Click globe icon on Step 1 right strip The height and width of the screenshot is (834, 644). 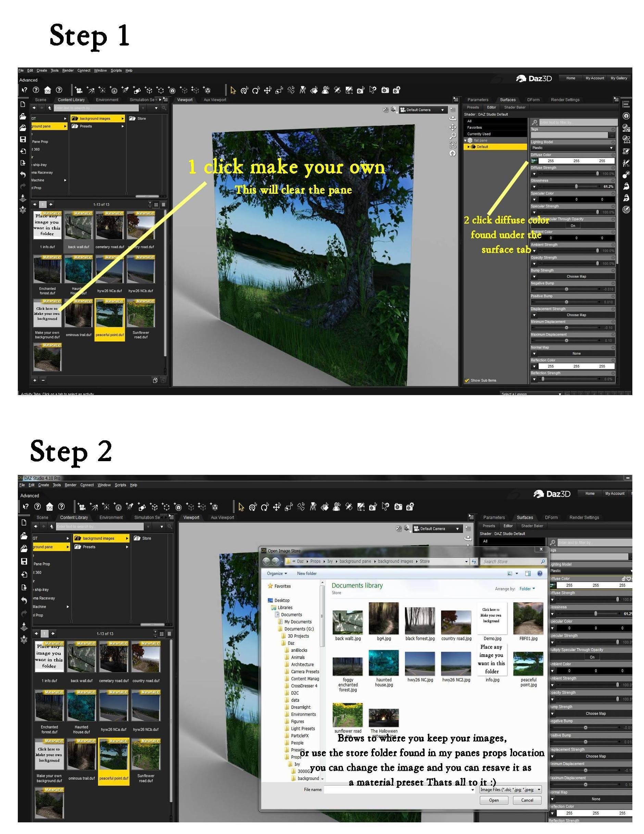[x=626, y=210]
